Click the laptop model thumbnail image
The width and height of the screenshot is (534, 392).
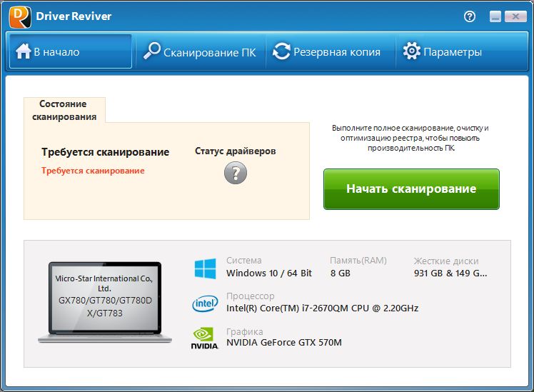tap(104, 302)
